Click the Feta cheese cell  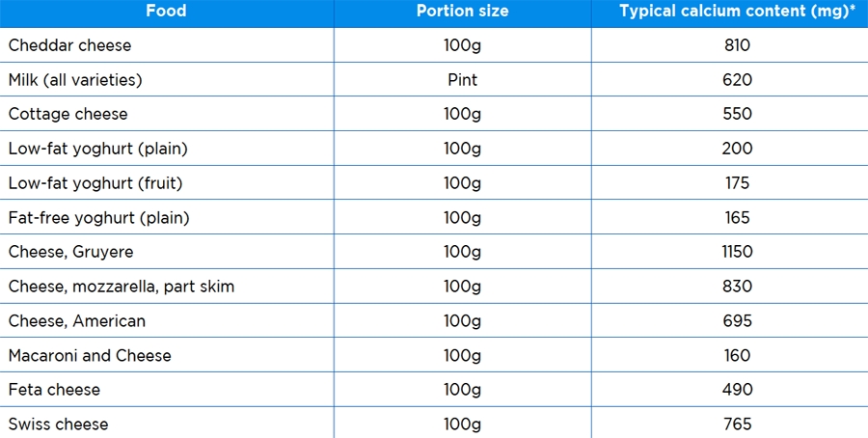pyautogui.click(x=54, y=390)
